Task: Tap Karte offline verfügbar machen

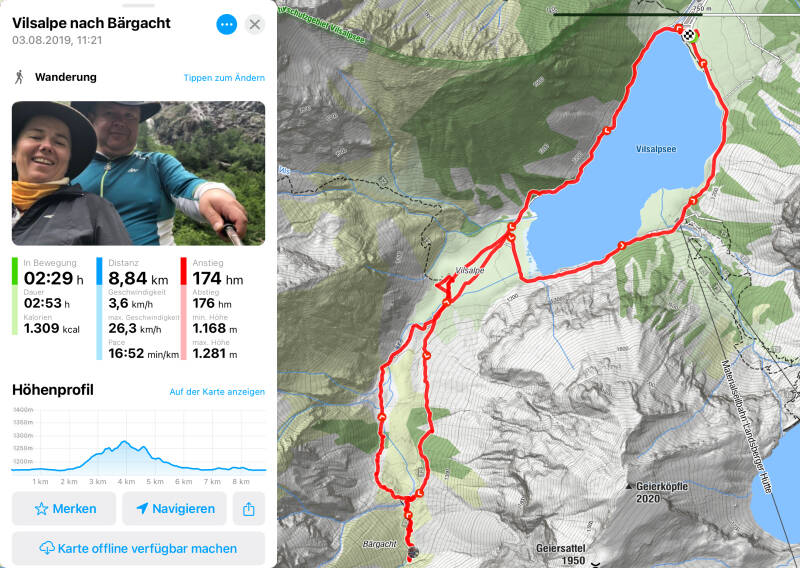Action: coord(138,548)
